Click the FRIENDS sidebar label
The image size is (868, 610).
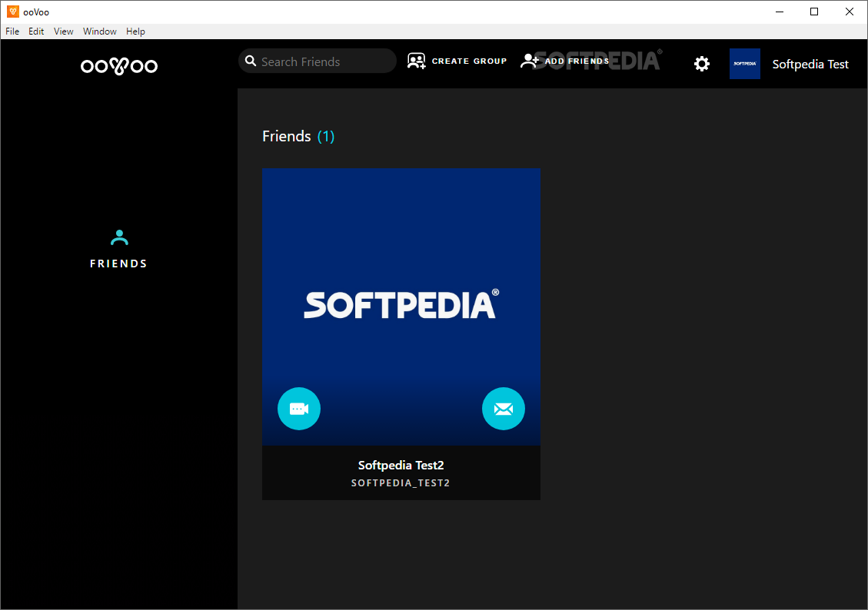point(118,264)
